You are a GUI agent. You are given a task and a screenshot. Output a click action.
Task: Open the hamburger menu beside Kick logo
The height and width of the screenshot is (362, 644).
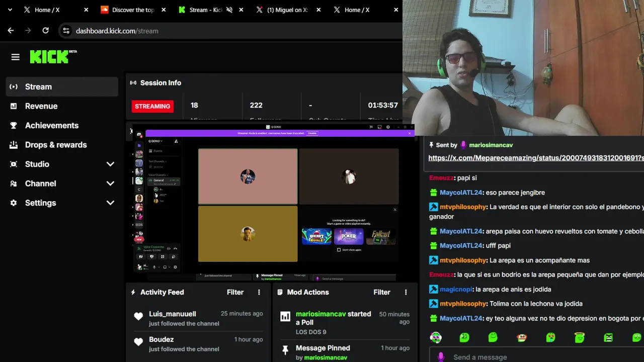tap(16, 57)
